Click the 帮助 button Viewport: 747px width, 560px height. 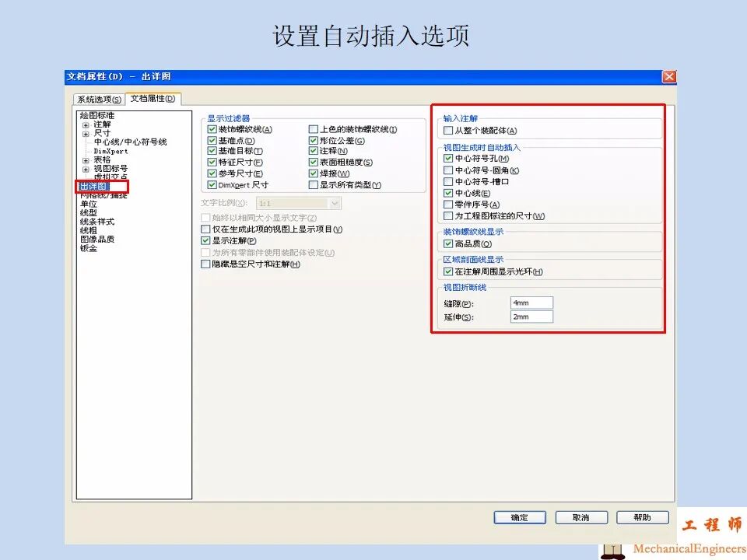click(643, 516)
